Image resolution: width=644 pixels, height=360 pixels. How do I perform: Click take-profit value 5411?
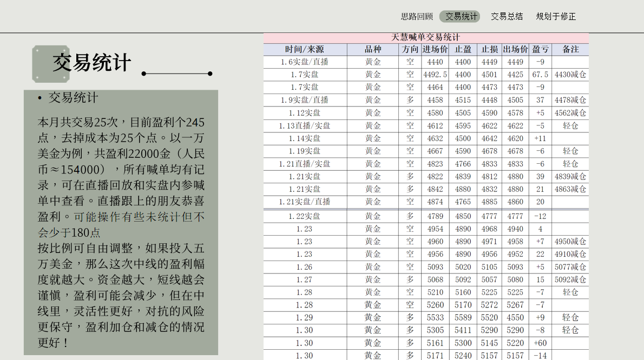(463, 330)
